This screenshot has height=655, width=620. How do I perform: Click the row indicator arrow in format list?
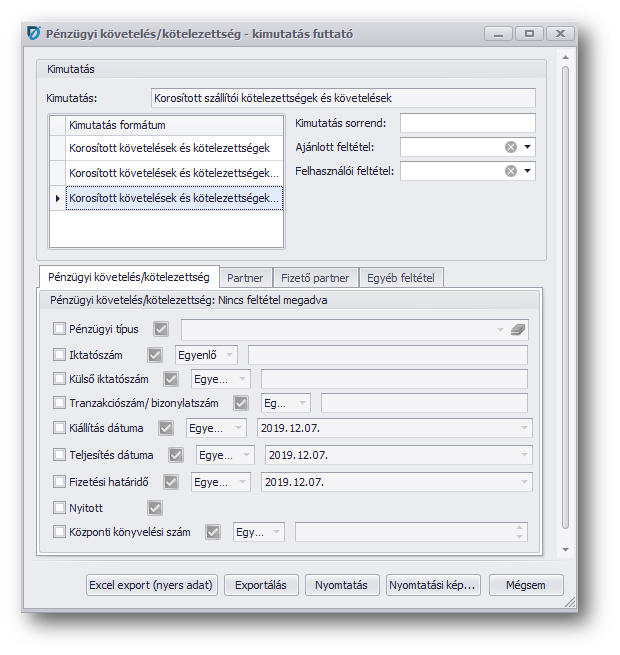tap(57, 199)
